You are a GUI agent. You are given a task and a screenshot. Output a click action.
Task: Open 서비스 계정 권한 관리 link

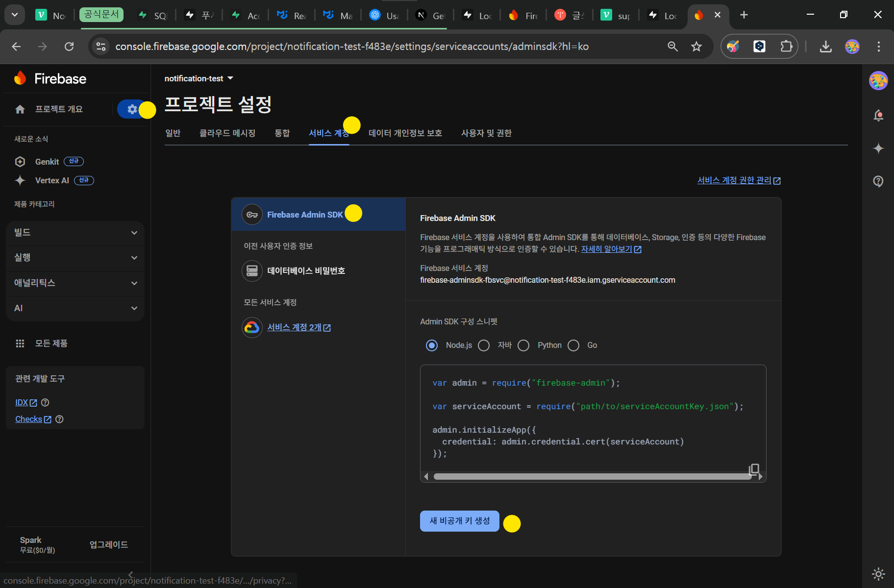tap(739, 180)
